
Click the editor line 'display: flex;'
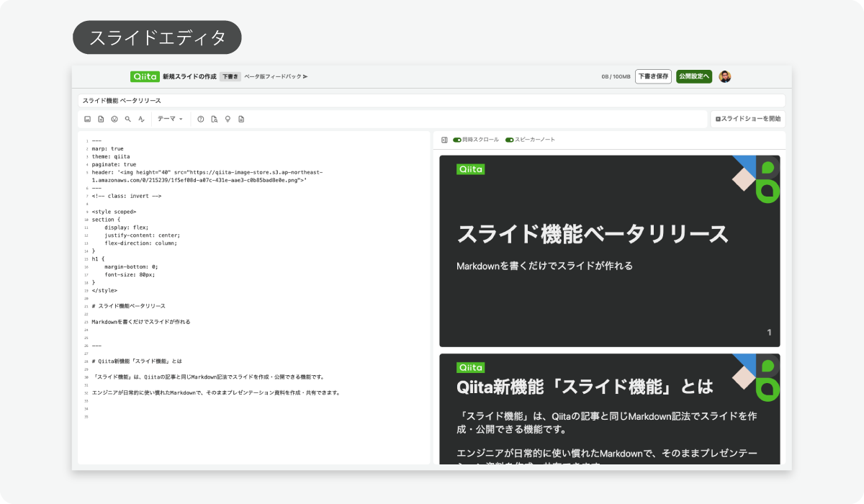coord(126,228)
